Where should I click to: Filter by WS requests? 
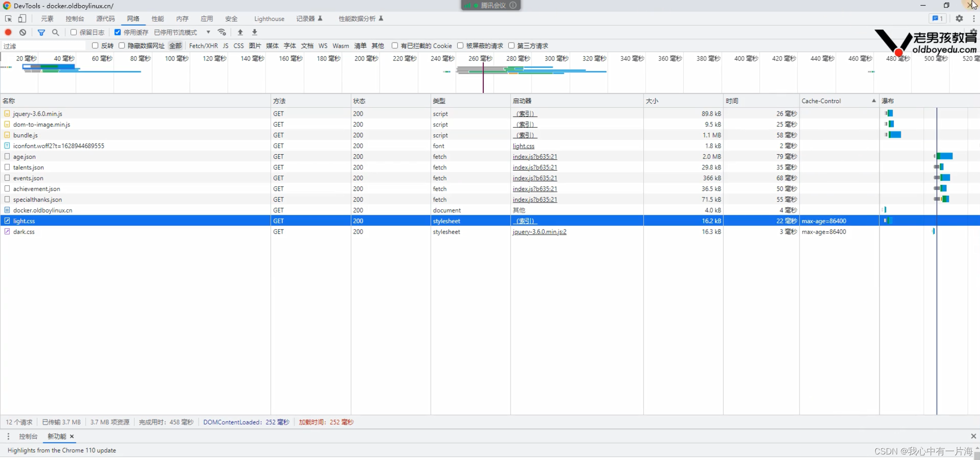coord(323,46)
